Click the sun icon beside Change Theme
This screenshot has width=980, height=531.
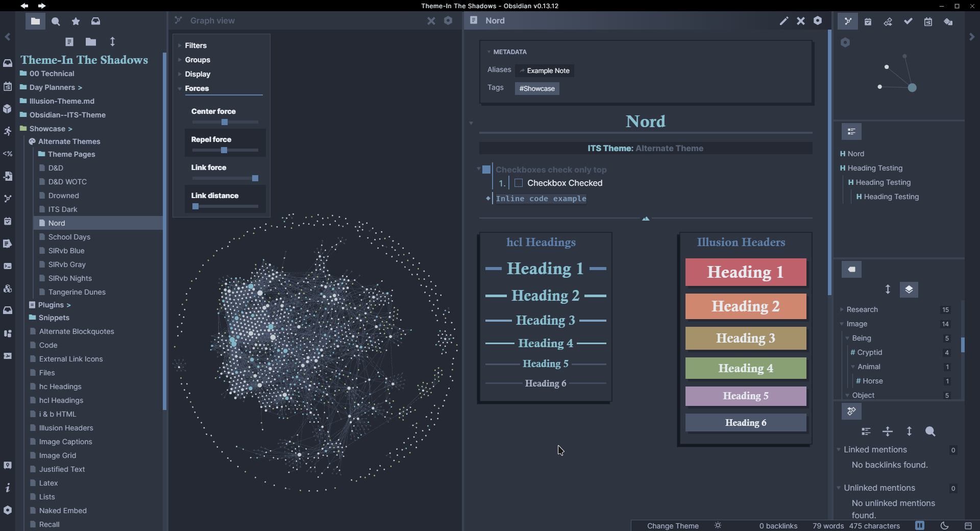(x=718, y=525)
